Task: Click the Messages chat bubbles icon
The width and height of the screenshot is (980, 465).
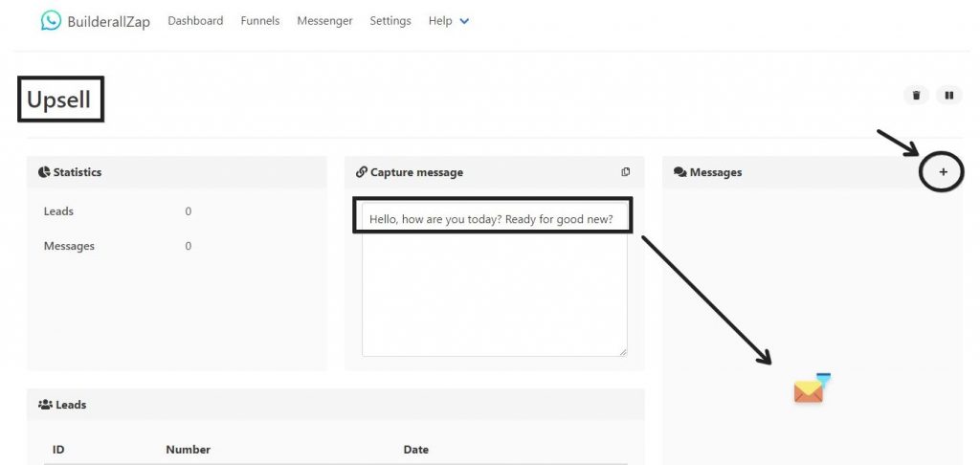Action: click(x=680, y=172)
